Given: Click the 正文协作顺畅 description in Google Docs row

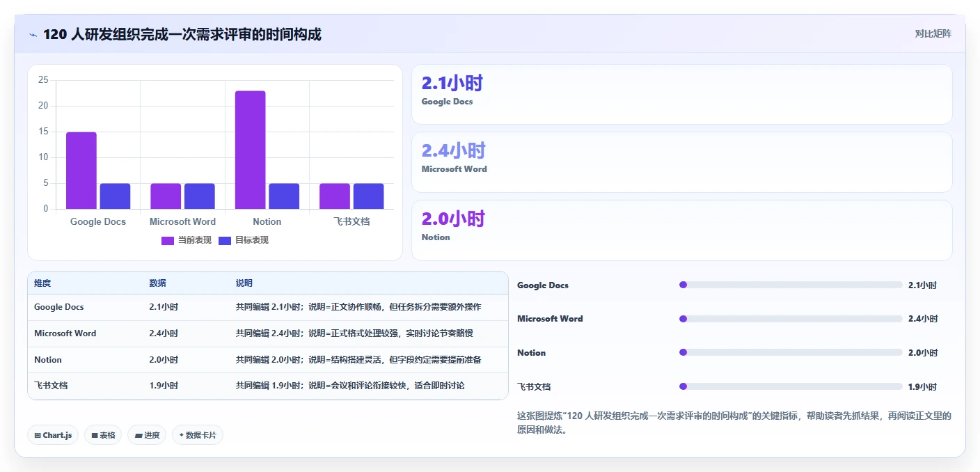Looking at the screenshot, I should pyautogui.click(x=358, y=307).
